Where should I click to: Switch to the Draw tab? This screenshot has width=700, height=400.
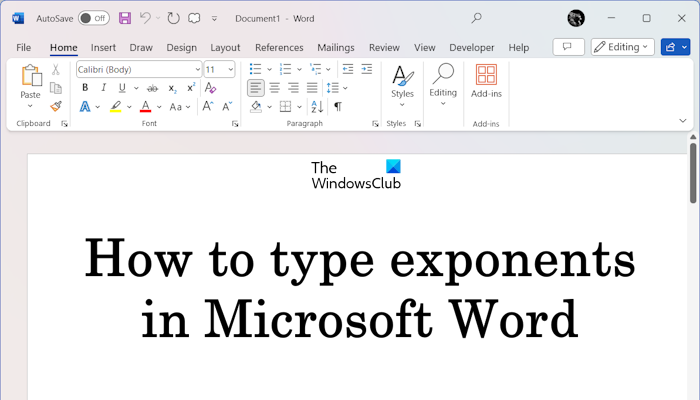point(141,47)
